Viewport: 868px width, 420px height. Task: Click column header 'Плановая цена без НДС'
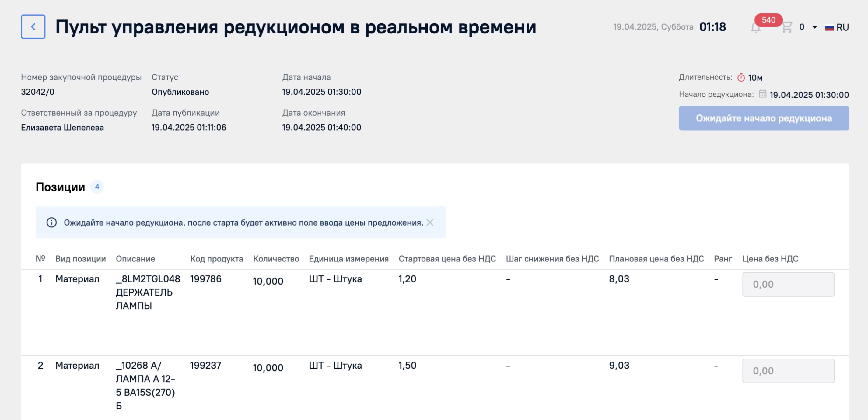click(656, 258)
